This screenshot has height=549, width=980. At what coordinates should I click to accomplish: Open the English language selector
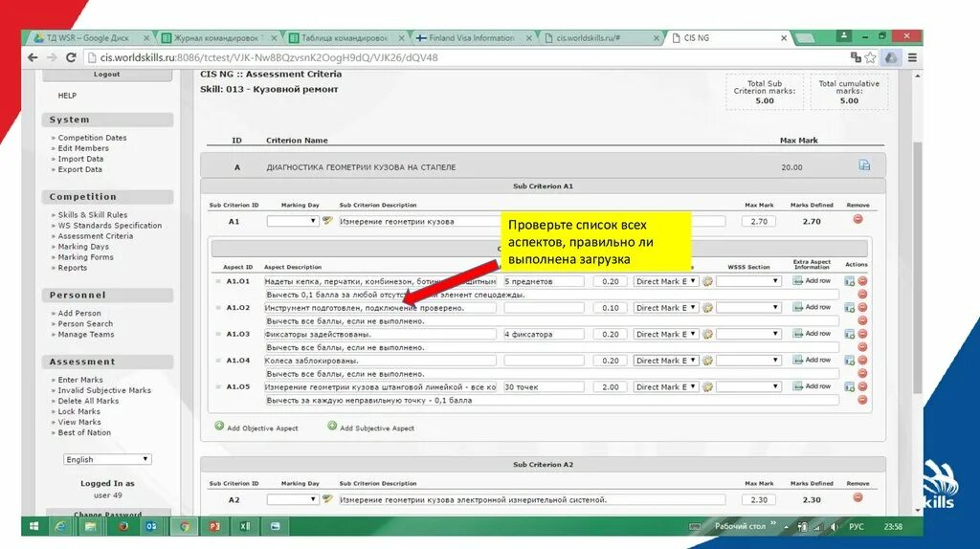pyautogui.click(x=107, y=459)
